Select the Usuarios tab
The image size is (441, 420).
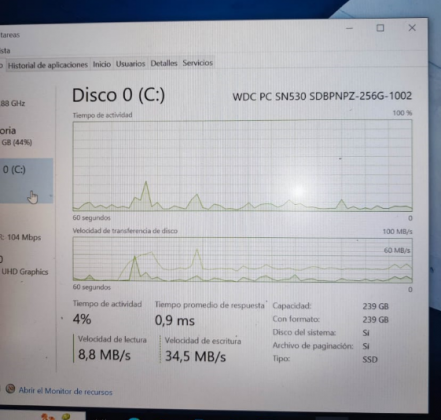pyautogui.click(x=130, y=64)
